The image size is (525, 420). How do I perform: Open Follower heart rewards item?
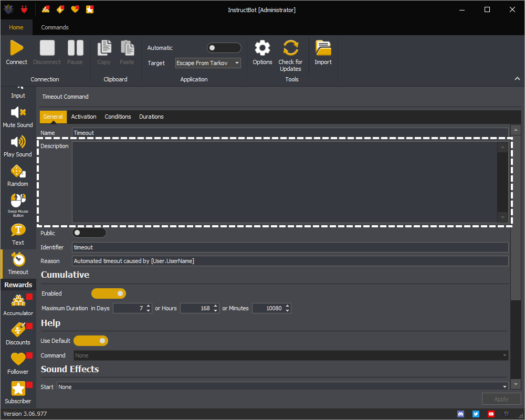click(x=18, y=364)
